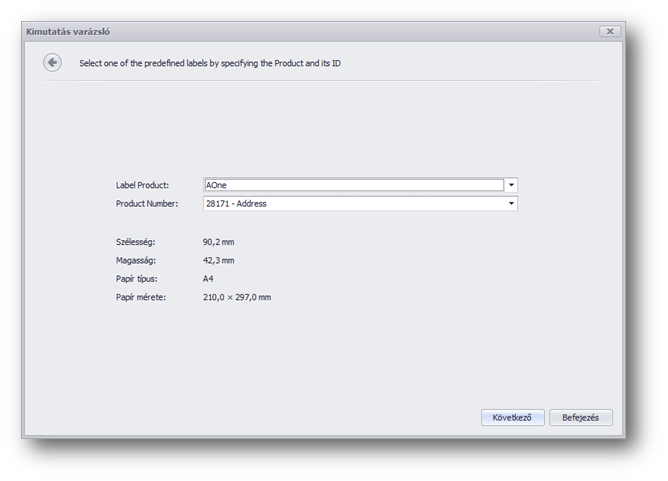The height and width of the screenshot is (481, 668).
Task: Open the Product Number dropdown arrow
Action: (511, 203)
